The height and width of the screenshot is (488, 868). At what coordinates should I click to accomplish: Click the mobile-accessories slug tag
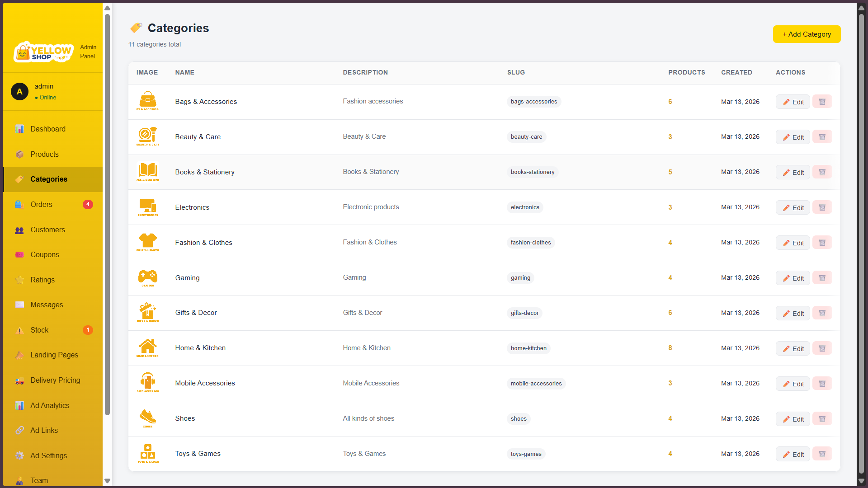[x=536, y=384]
